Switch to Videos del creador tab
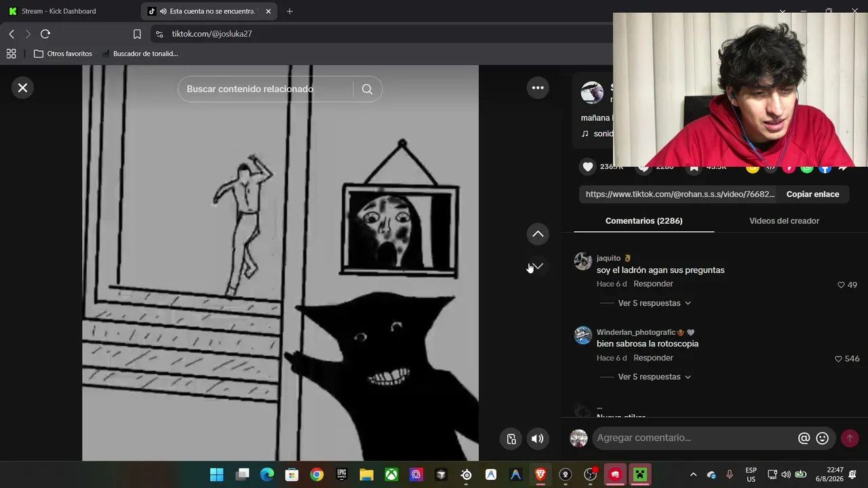This screenshot has width=868, height=488. pos(784,221)
